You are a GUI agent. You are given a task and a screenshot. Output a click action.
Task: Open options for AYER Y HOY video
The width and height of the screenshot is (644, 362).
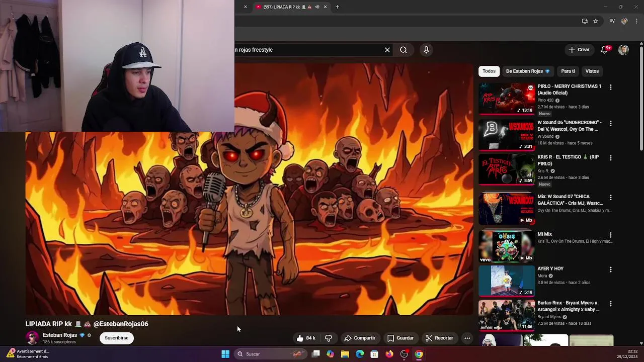[611, 269]
